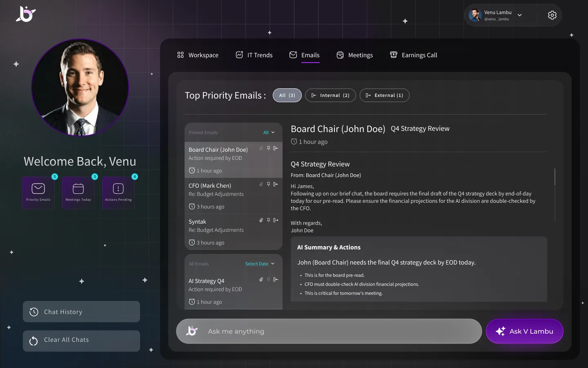
Task: Toggle pin on CFO (Mark Chen) email
Action: [x=268, y=184]
